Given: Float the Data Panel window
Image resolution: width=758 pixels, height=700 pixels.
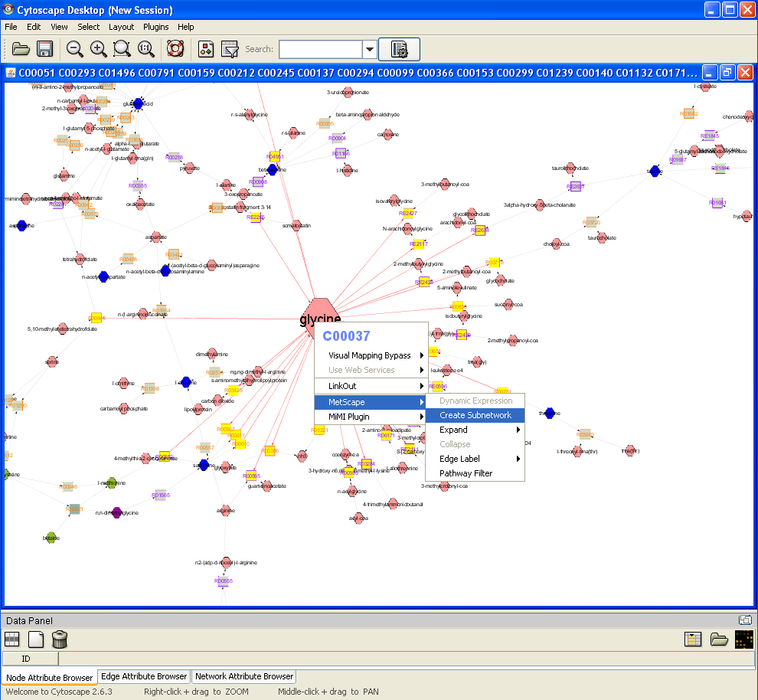Looking at the screenshot, I should tap(745, 620).
